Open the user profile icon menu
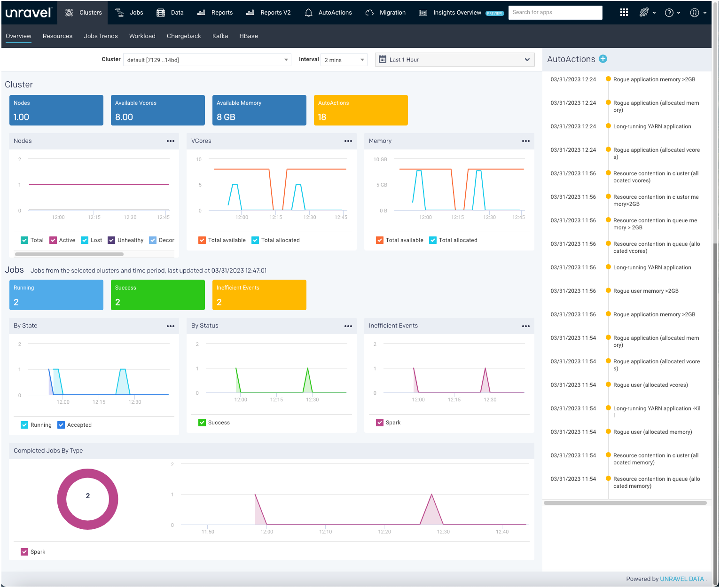720x588 pixels. click(x=695, y=13)
